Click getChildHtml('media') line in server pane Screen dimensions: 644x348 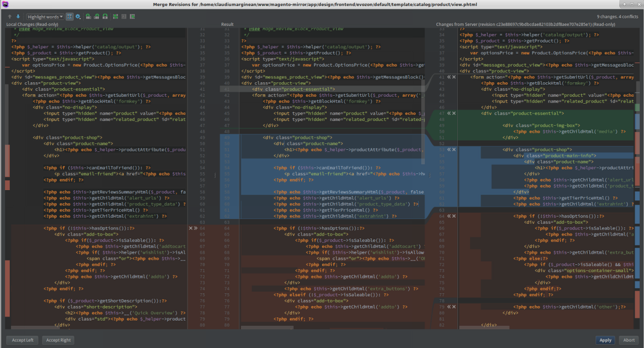pos(569,131)
